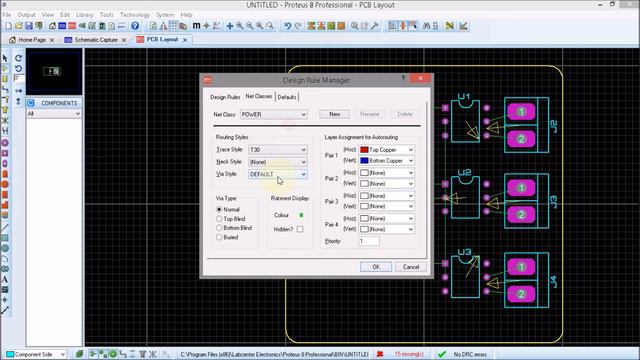The height and width of the screenshot is (360, 640).
Task: Click Cancel in Design Rule Manager
Action: 411,267
